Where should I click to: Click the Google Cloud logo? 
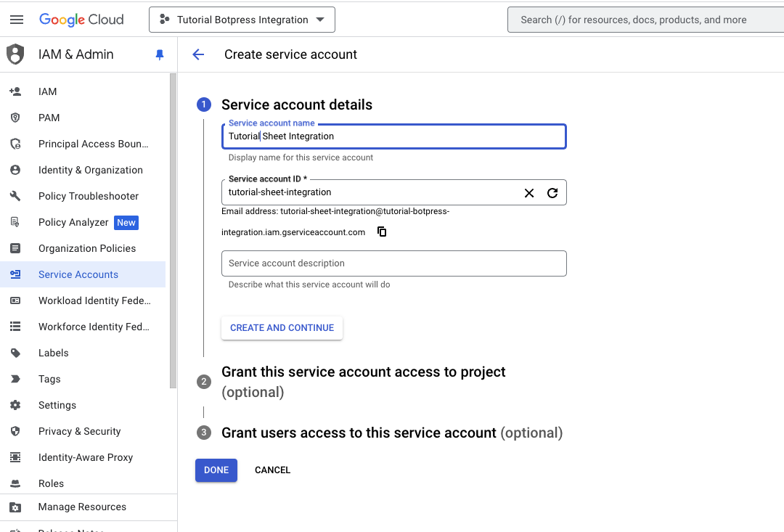81,20
